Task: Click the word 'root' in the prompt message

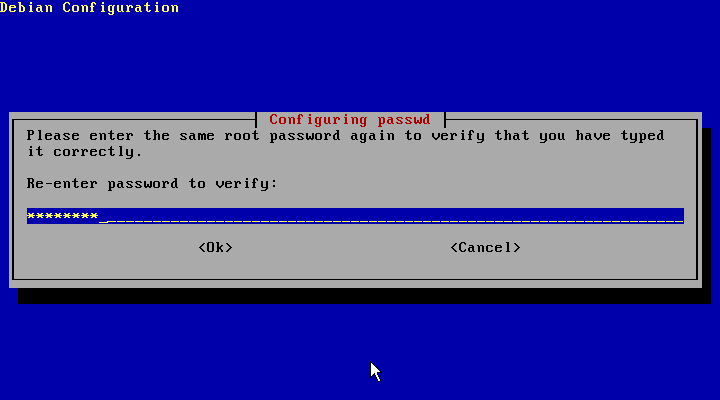Action: click(242, 136)
